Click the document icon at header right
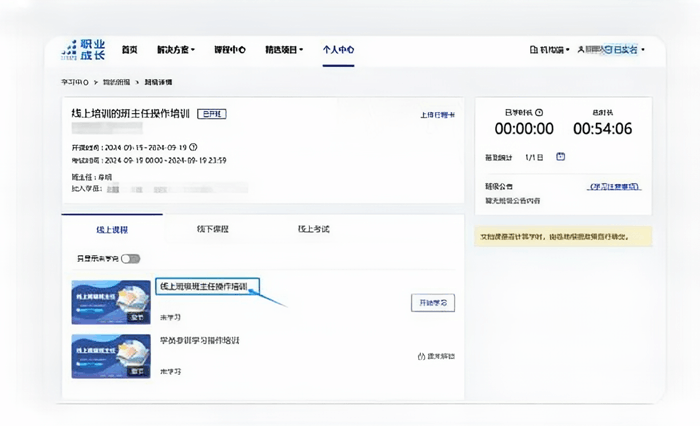This screenshot has width=700, height=426. click(x=532, y=49)
